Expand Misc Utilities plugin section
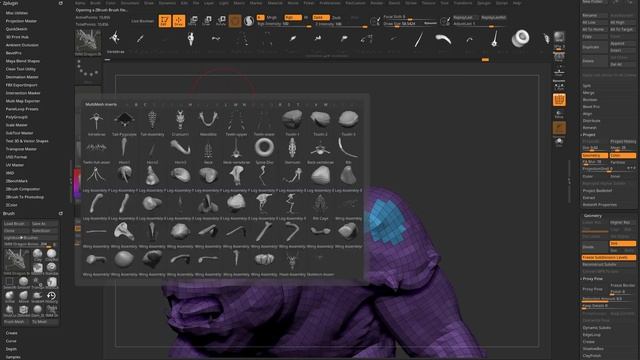 point(17,13)
